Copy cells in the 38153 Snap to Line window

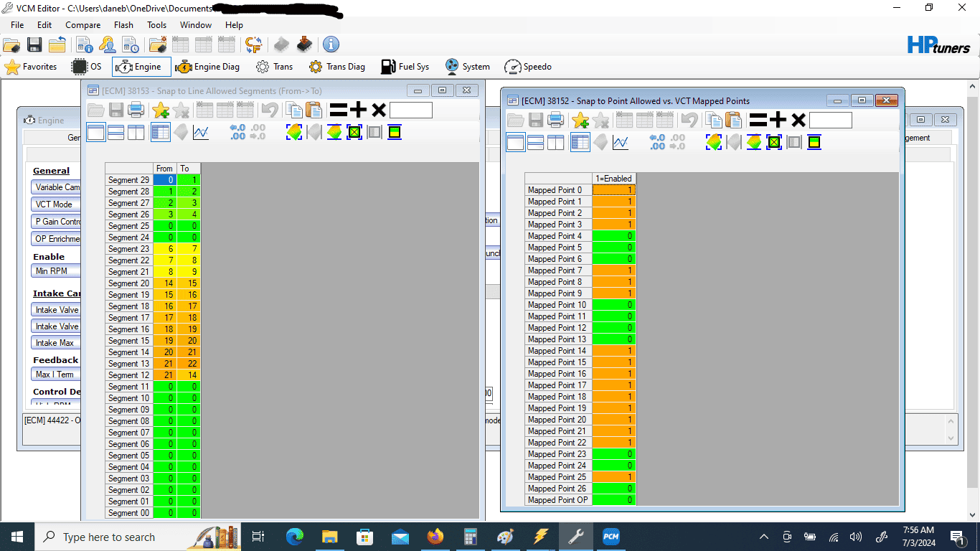tap(293, 110)
